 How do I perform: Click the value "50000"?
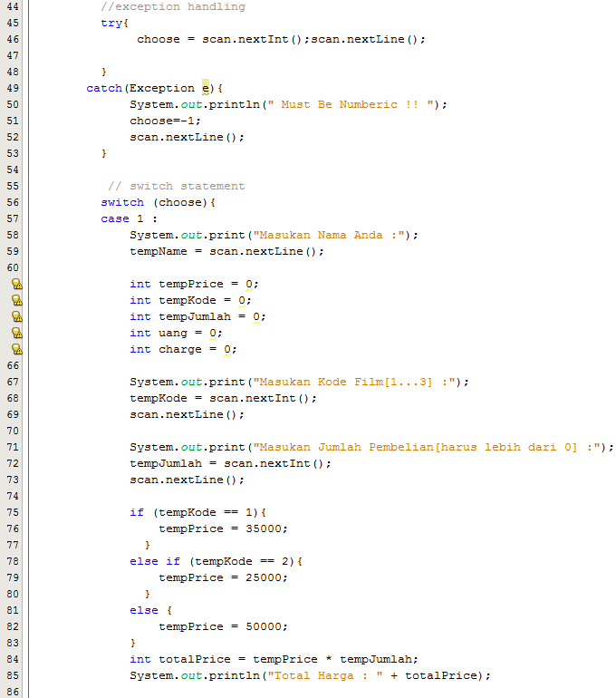click(264, 626)
